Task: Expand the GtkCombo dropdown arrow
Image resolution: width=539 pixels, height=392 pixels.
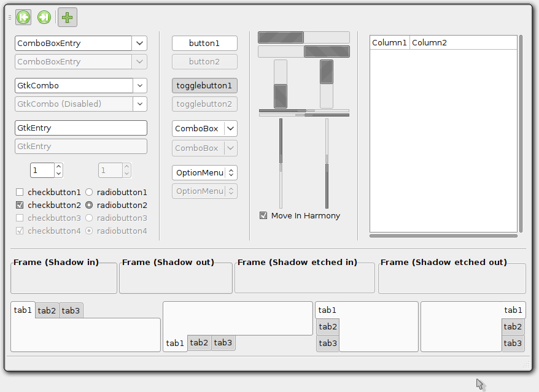Action: click(140, 85)
